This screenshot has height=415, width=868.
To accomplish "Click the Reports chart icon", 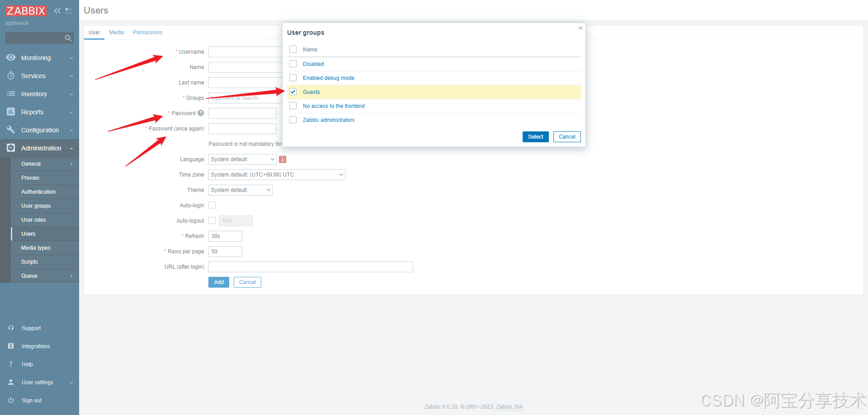I will [x=11, y=112].
